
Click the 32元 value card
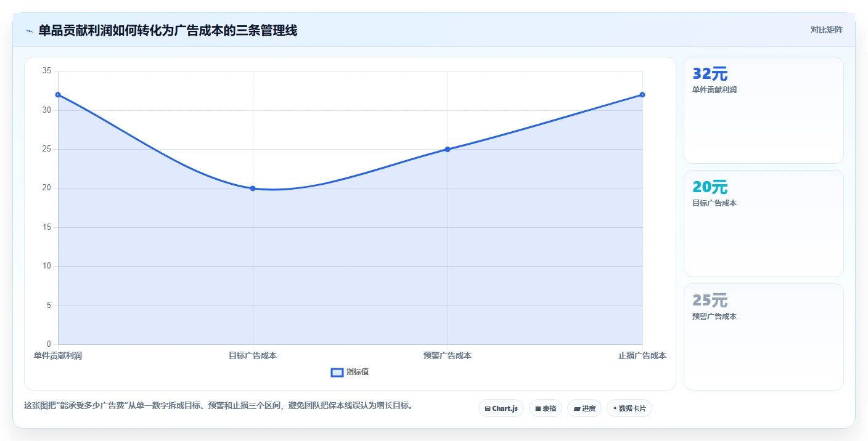coord(764,110)
